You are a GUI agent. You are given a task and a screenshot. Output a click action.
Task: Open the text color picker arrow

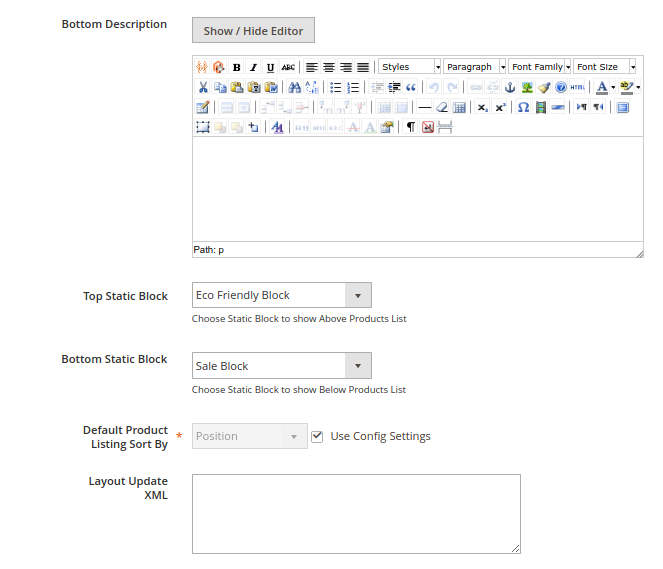pos(613,87)
